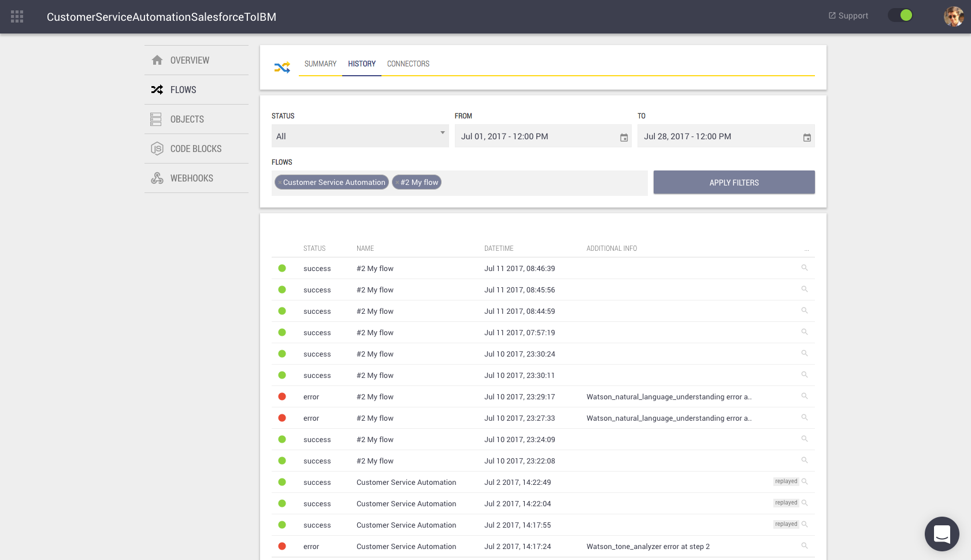Inspect error run at Jul 2 14:17:24
The image size is (971, 560).
tap(805, 546)
